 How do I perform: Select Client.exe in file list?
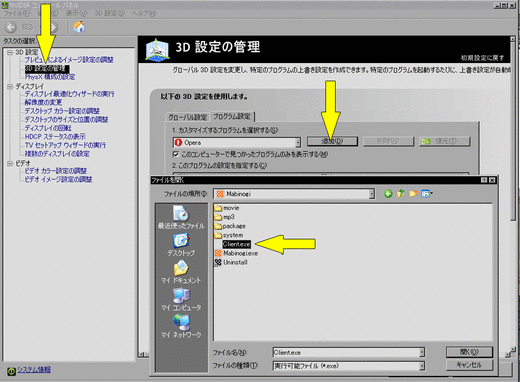pyautogui.click(x=236, y=244)
